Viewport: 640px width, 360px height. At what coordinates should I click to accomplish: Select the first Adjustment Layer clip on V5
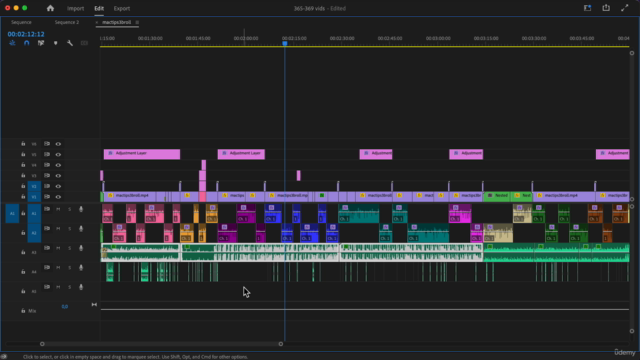pyautogui.click(x=142, y=154)
